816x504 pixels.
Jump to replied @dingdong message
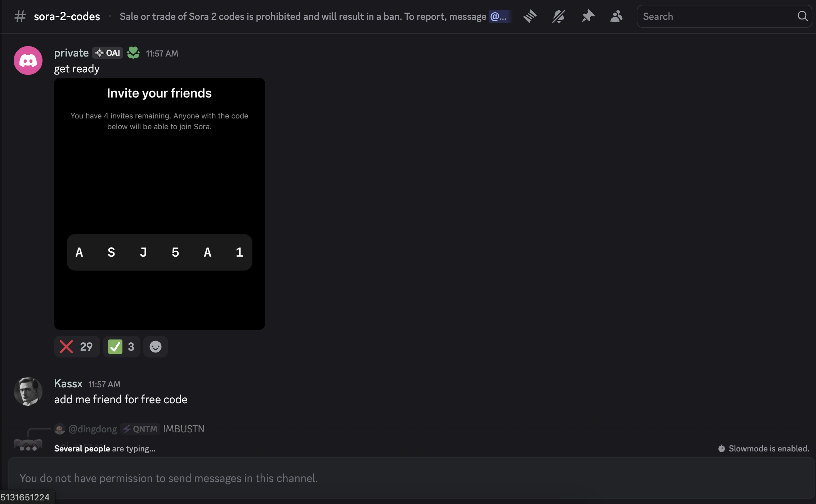click(184, 429)
